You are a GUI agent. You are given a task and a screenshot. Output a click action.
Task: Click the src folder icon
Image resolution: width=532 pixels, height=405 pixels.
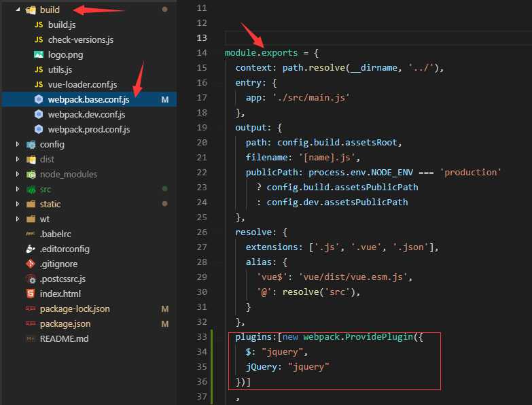(31, 190)
